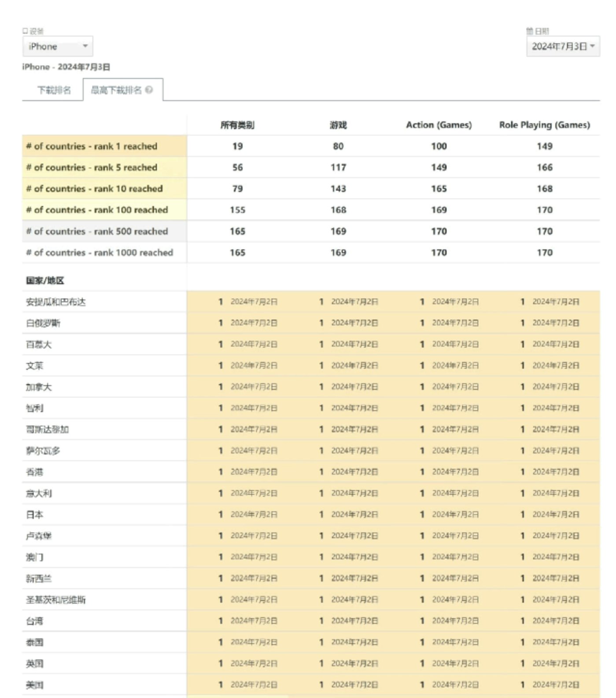The width and height of the screenshot is (616, 698).
Task: Select the rank 100 reached row label
Action: [97, 210]
